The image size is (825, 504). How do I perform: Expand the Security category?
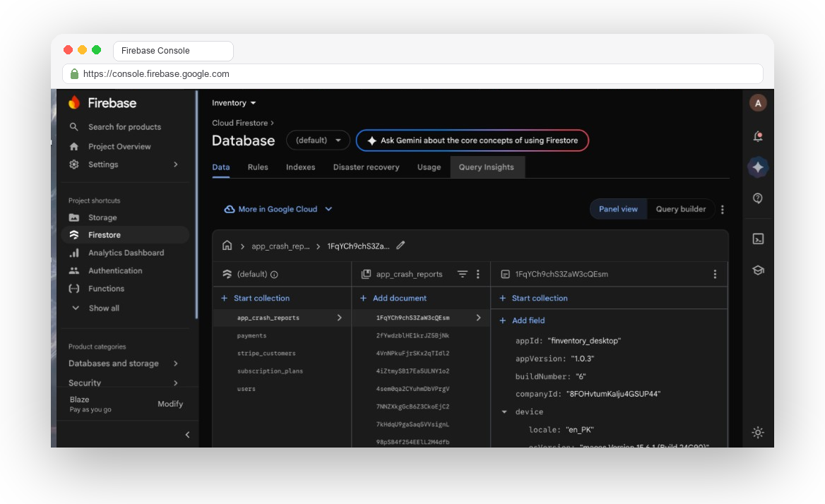click(124, 383)
